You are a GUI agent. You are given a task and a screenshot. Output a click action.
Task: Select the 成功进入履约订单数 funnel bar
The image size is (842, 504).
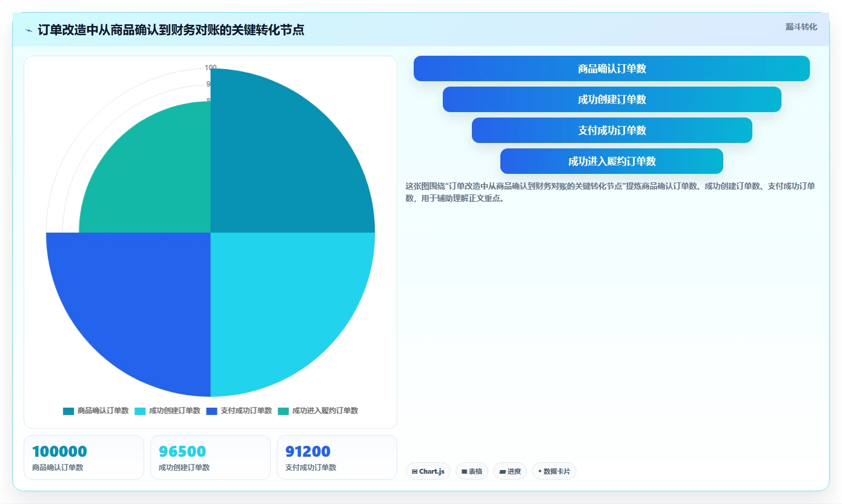point(612,161)
